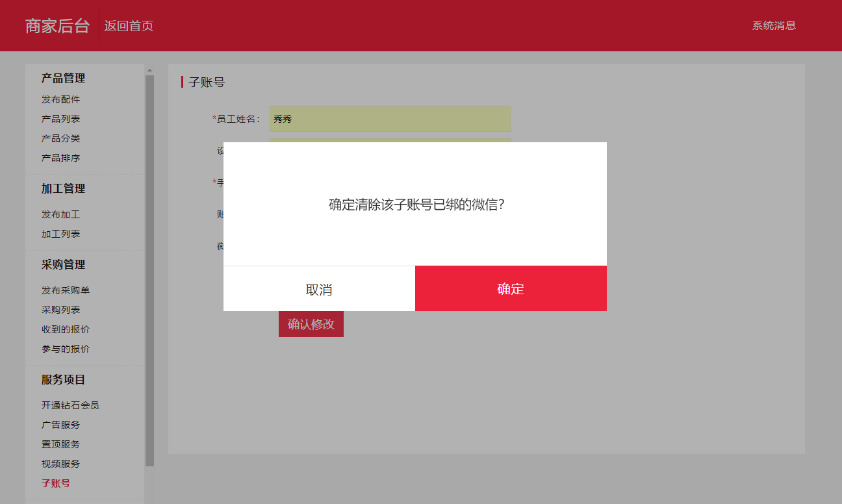
Task: Confirm clearing WeChat with 确定 button
Action: (511, 289)
